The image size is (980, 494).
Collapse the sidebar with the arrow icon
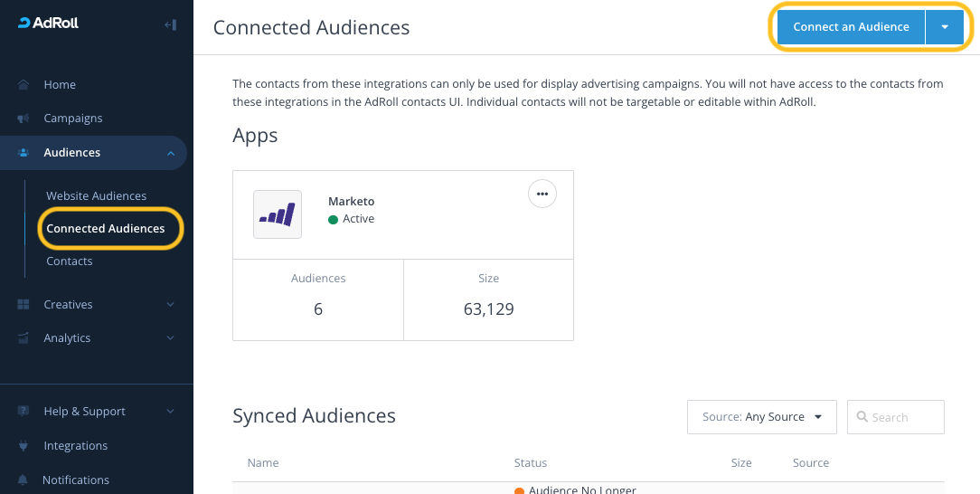pyautogui.click(x=170, y=24)
